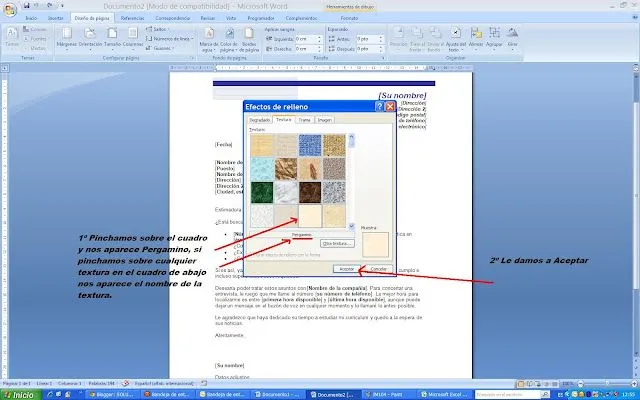Click Aceptar in Efectos de relleno
Image resolution: width=640 pixels, height=400 pixels.
click(x=347, y=269)
